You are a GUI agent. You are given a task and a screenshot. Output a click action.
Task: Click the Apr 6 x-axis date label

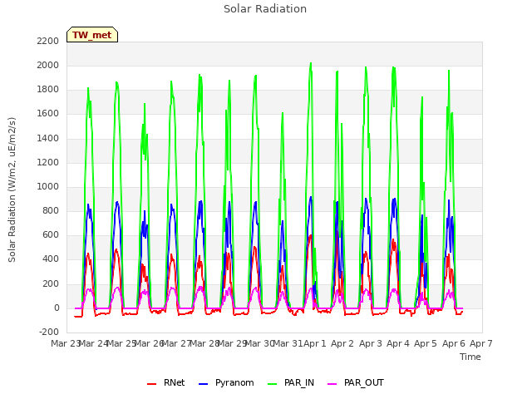(x=453, y=343)
